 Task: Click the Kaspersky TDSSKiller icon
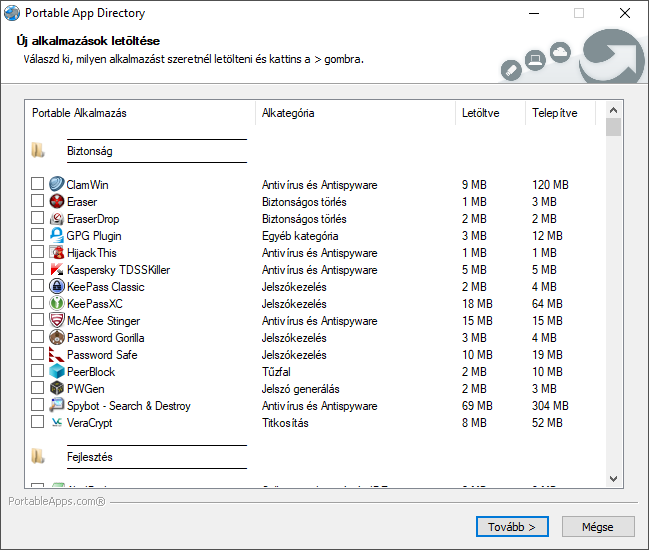57,269
